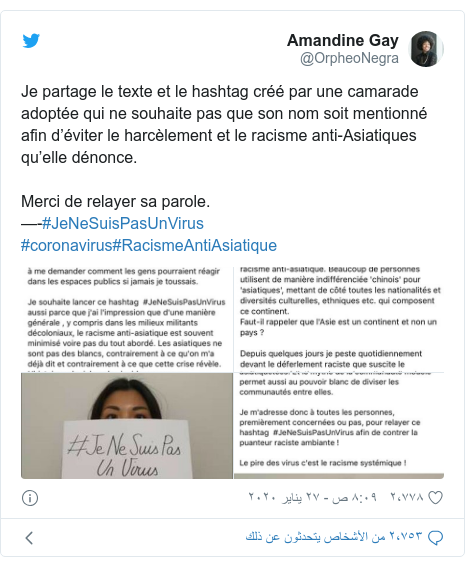Like the tweet via heart icon

(435, 498)
